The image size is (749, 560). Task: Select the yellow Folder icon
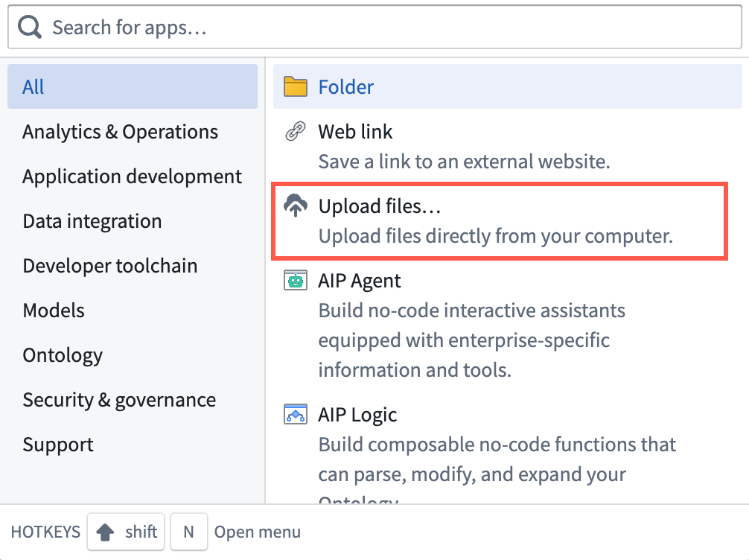click(295, 86)
